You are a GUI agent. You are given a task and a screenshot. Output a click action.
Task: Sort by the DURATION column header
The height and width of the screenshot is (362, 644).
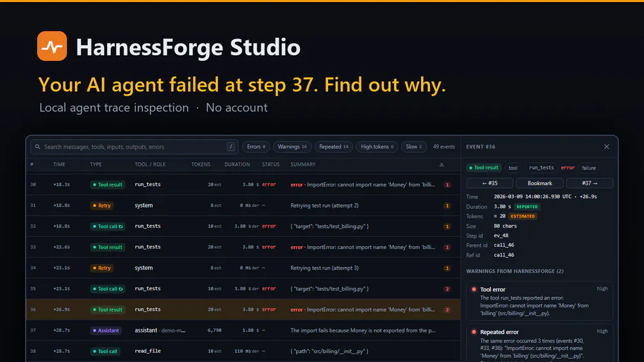pyautogui.click(x=237, y=164)
